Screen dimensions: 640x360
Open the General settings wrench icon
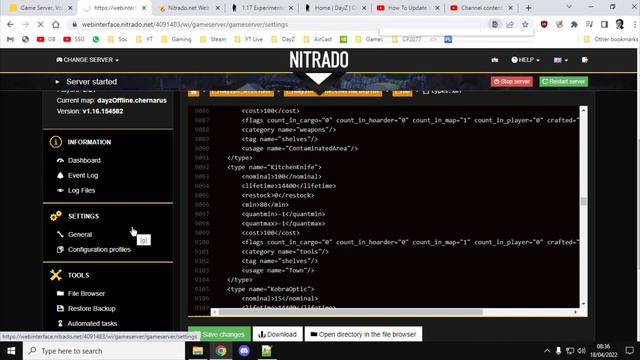pos(60,234)
